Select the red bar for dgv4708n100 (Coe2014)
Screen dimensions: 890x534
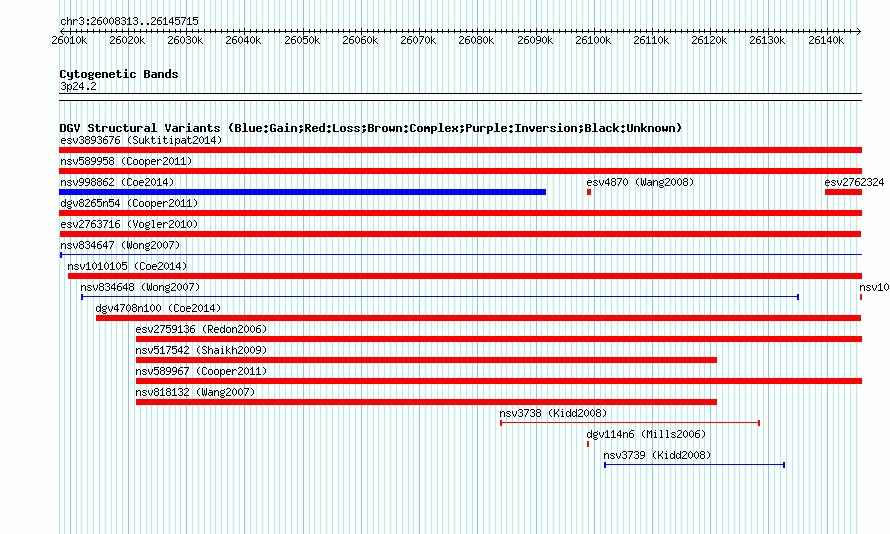coord(478,318)
